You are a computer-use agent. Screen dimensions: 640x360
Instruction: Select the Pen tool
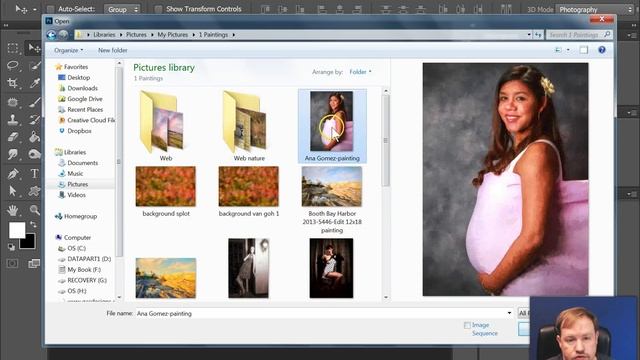(13, 173)
